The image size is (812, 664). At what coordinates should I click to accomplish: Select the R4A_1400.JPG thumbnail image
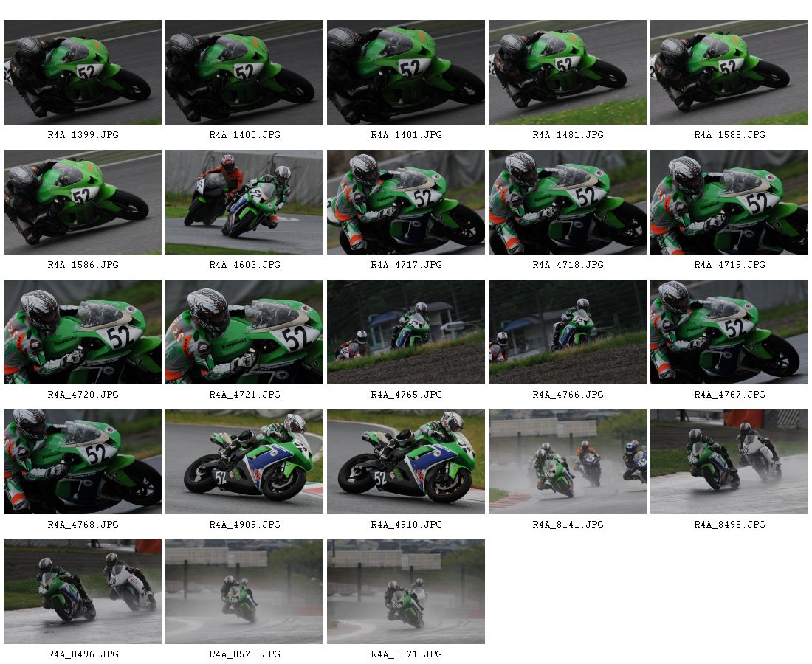click(x=244, y=72)
